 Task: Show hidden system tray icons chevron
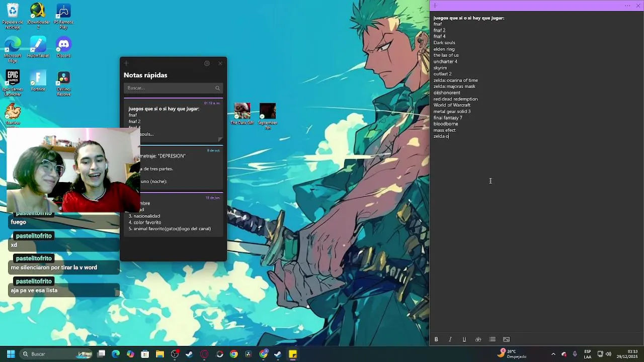pyautogui.click(x=553, y=354)
